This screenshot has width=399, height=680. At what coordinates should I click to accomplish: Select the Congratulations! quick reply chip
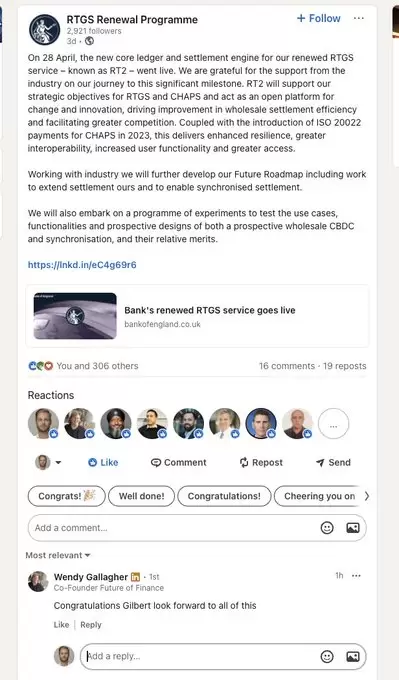pyautogui.click(x=224, y=496)
